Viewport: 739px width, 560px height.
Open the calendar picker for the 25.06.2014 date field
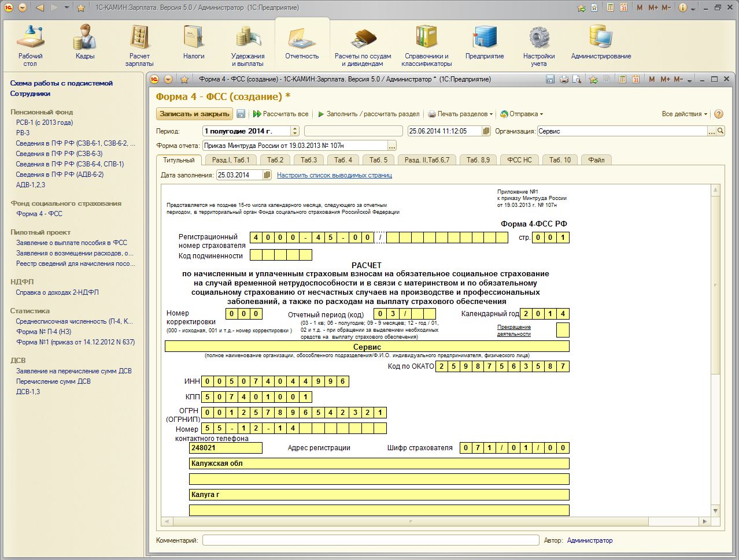pos(486,131)
